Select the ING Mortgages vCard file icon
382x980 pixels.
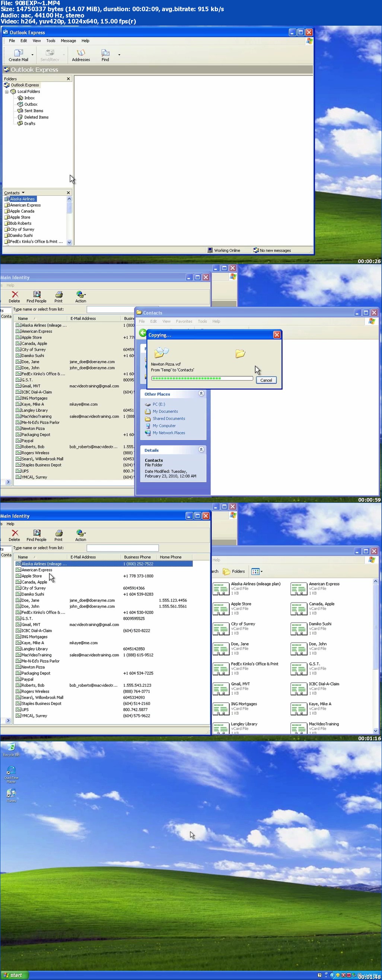click(221, 709)
